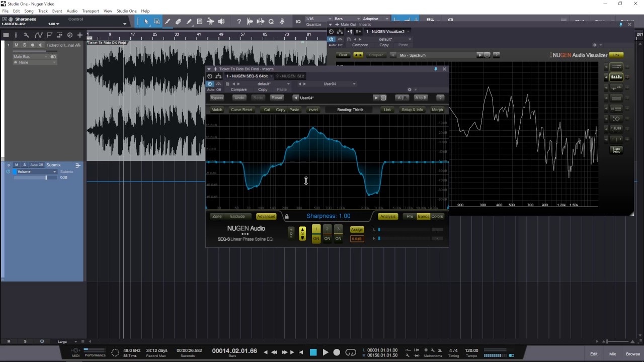Mute the TicketToRide track
This screenshot has width=644, height=362.
tap(17, 45)
